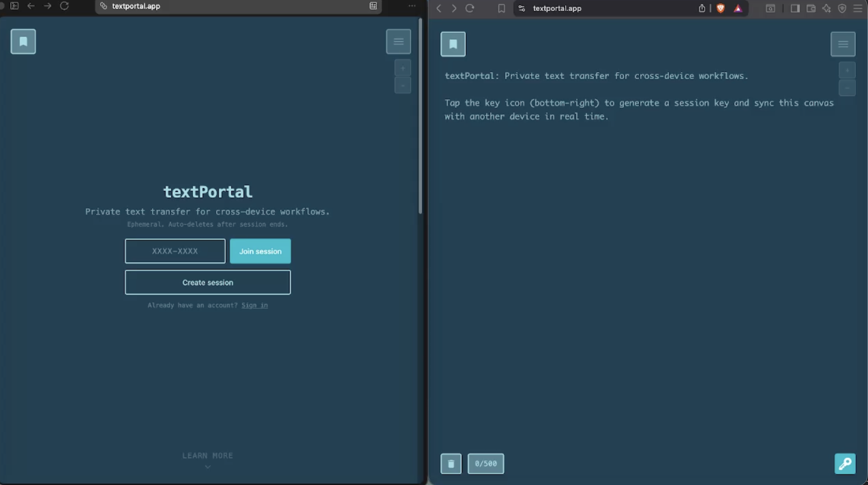Click the Create session button
The width and height of the screenshot is (868, 485).
(x=208, y=282)
